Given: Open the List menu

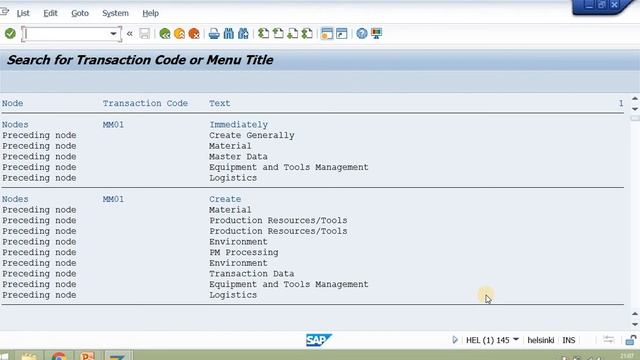Looking at the screenshot, I should (23, 13).
